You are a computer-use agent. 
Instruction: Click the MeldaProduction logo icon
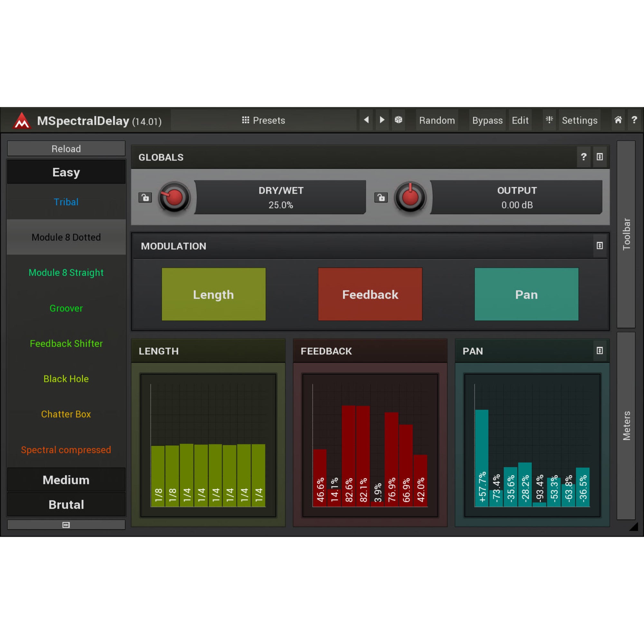click(22, 120)
